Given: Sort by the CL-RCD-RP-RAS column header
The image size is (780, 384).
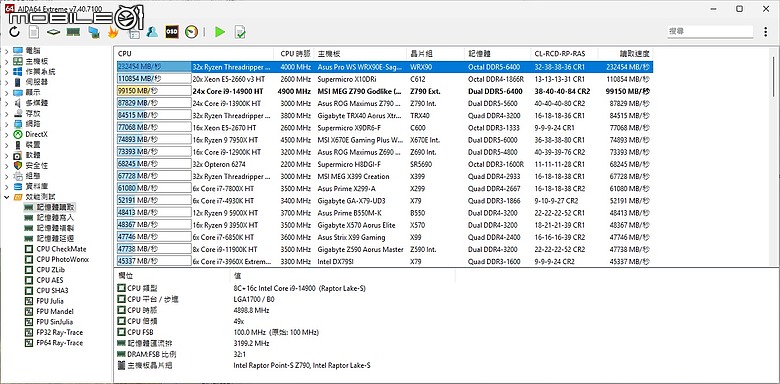Looking at the screenshot, I should 565,54.
